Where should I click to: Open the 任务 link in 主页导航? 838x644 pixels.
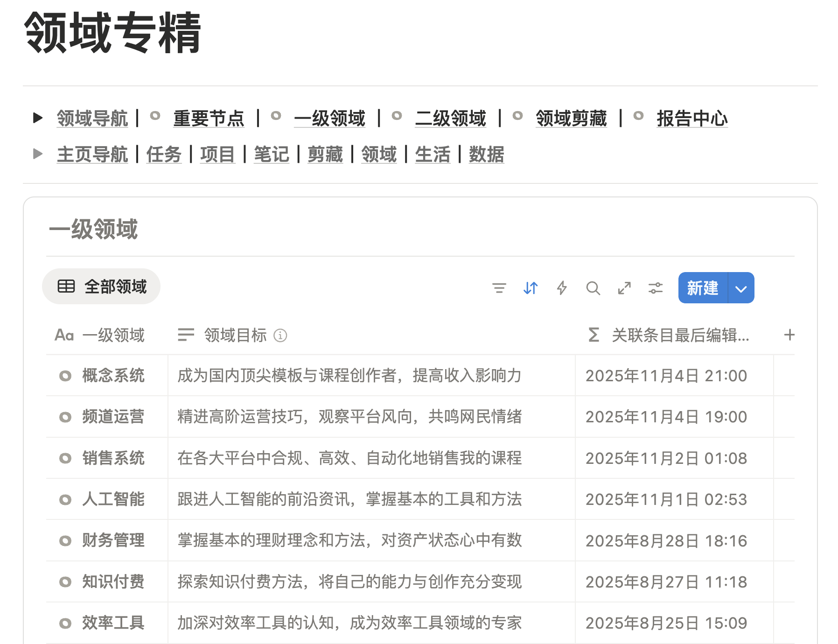[x=163, y=155]
